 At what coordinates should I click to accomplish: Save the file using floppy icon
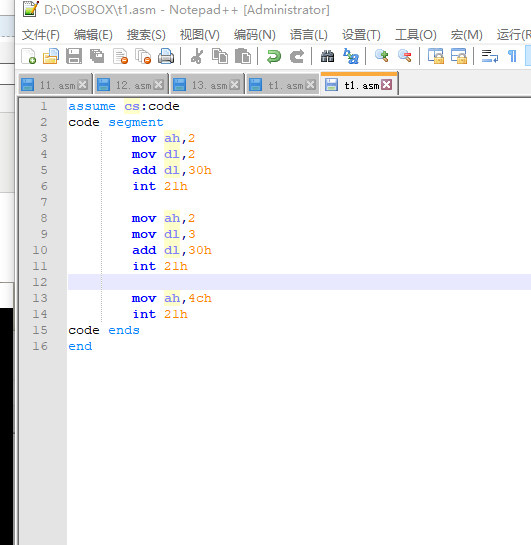[x=74, y=56]
